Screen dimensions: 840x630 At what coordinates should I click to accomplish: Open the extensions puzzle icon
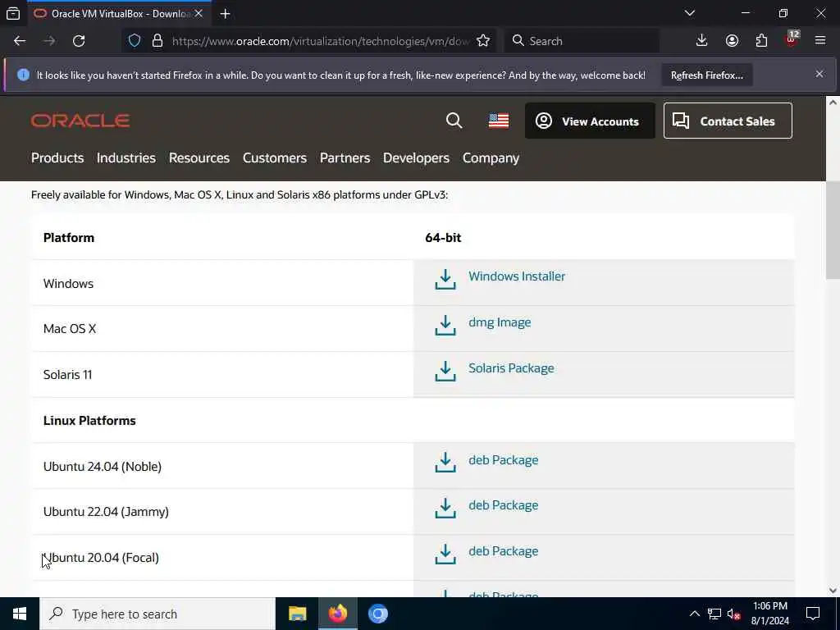point(761,41)
